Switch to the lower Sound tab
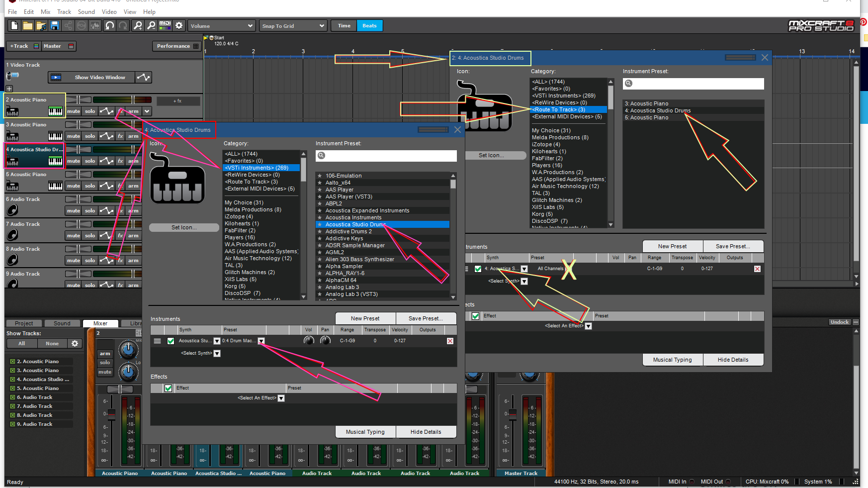 (62, 323)
